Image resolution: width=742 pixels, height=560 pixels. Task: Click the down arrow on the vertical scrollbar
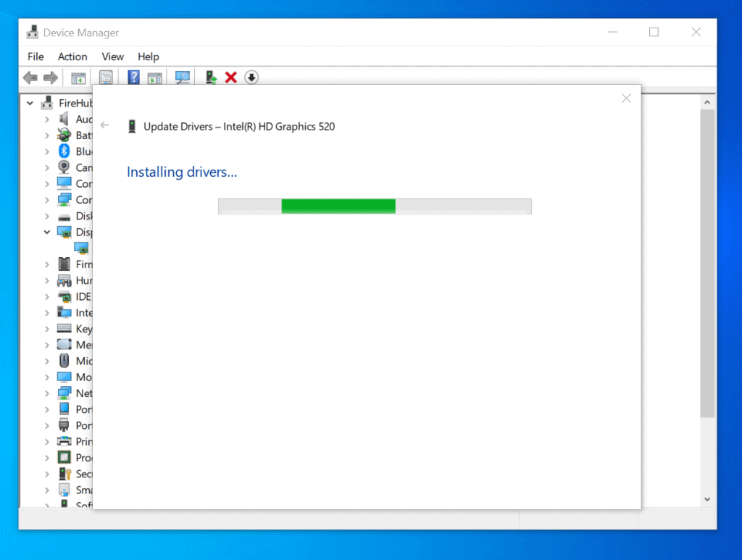(x=706, y=498)
